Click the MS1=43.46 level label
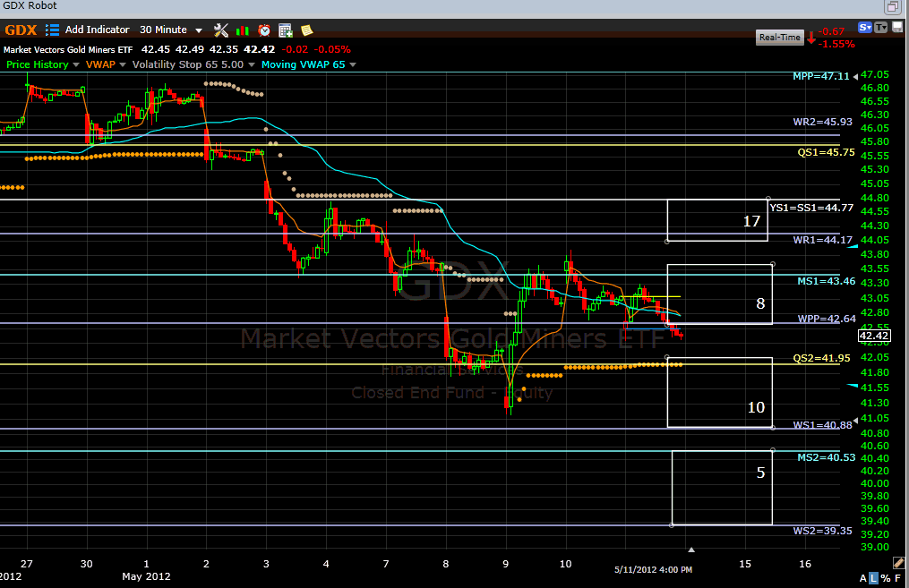909x588 pixels. point(826,281)
